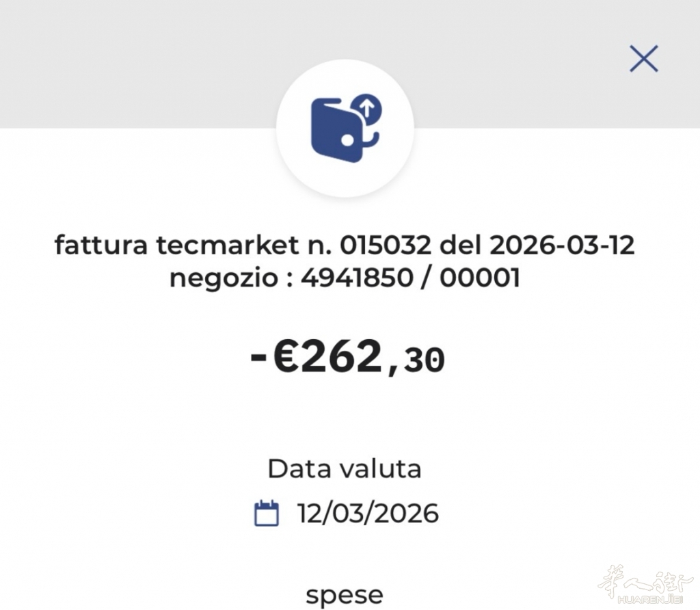Click the Chinese watermark logo
Viewport: 700px width, 610px height.
click(x=636, y=583)
